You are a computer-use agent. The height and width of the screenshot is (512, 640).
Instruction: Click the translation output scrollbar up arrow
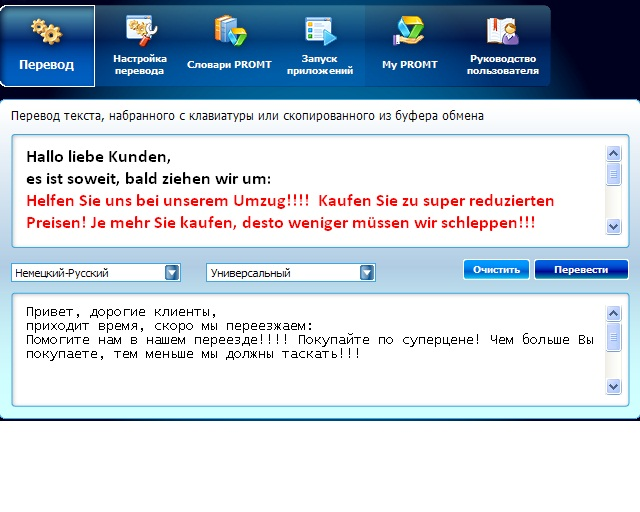tap(613, 314)
